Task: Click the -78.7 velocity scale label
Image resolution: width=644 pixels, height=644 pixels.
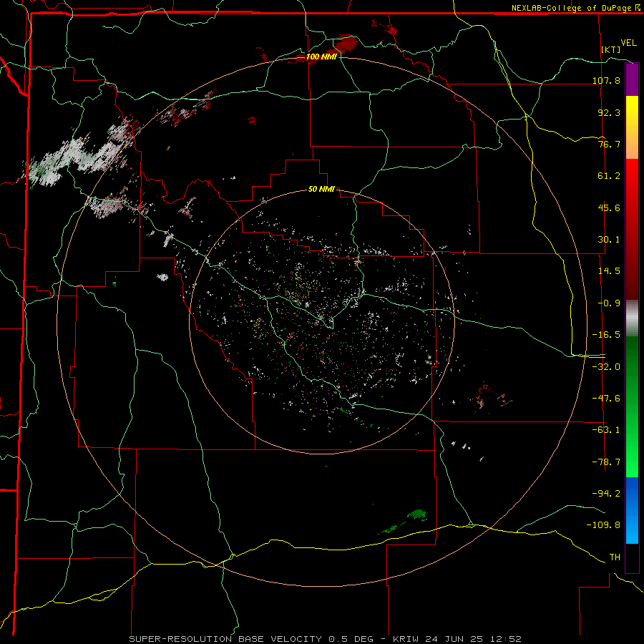Action: click(x=606, y=462)
